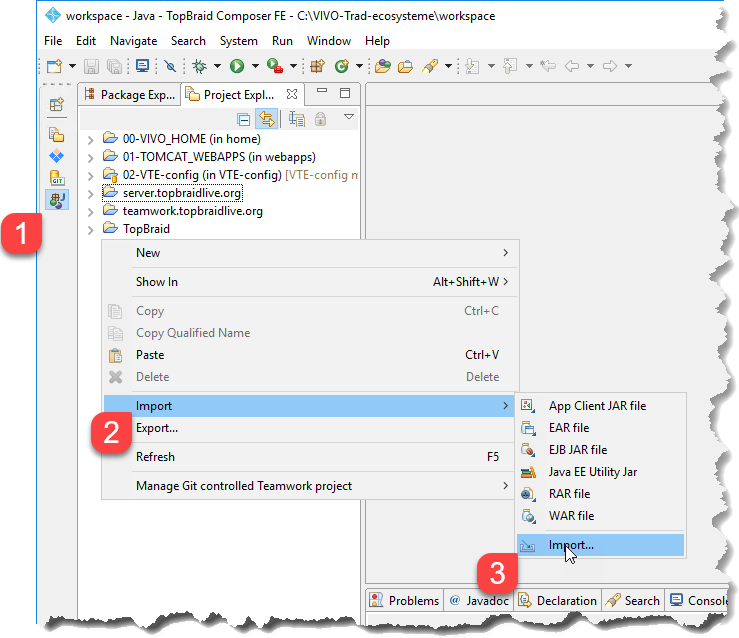Click the New Java Class icon
Screen dimensions: 739x638
click(342, 66)
